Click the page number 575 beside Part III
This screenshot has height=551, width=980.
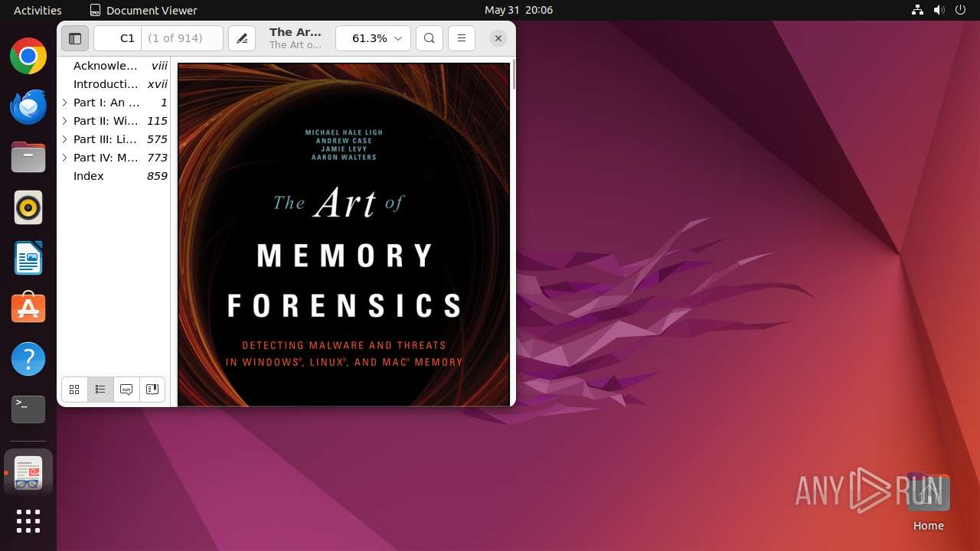tap(157, 139)
